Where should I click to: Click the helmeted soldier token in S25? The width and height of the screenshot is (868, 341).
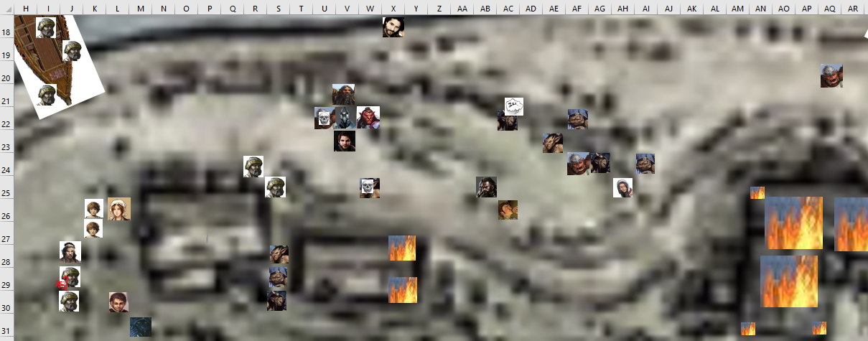click(x=276, y=187)
